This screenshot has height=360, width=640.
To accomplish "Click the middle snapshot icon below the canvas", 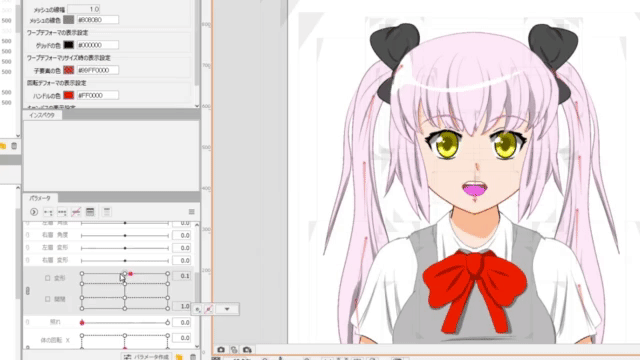I will [234, 350].
